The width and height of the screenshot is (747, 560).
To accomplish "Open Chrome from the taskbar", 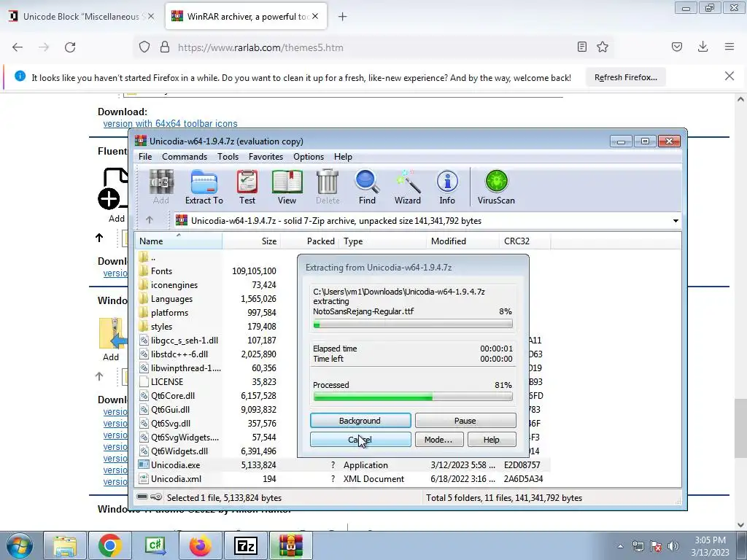I will tap(110, 545).
